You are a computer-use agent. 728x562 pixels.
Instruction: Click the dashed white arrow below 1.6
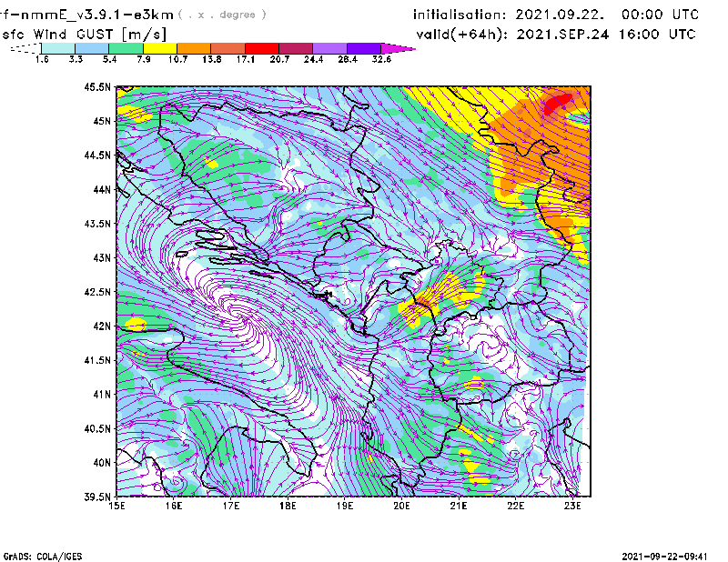(25, 48)
